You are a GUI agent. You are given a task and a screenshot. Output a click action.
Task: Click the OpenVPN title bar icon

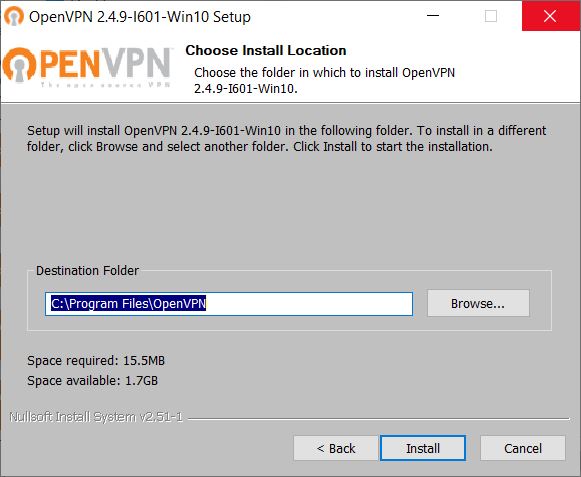pos(14,17)
